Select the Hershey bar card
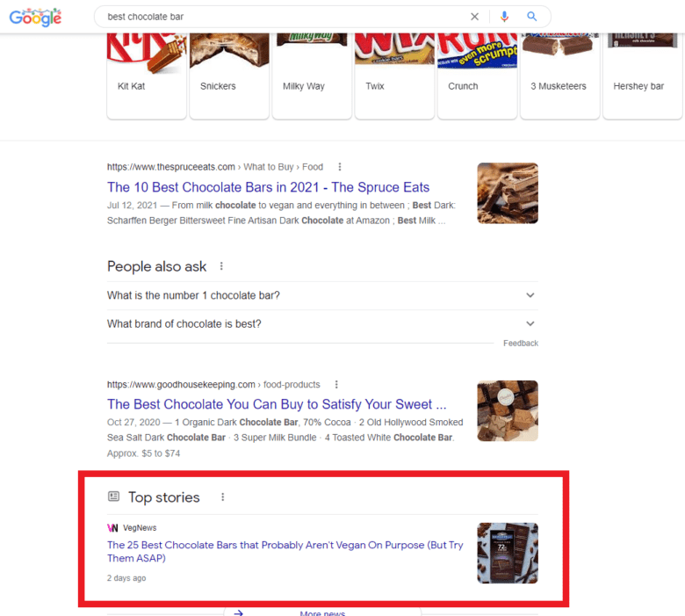685x616 pixels. [642, 76]
